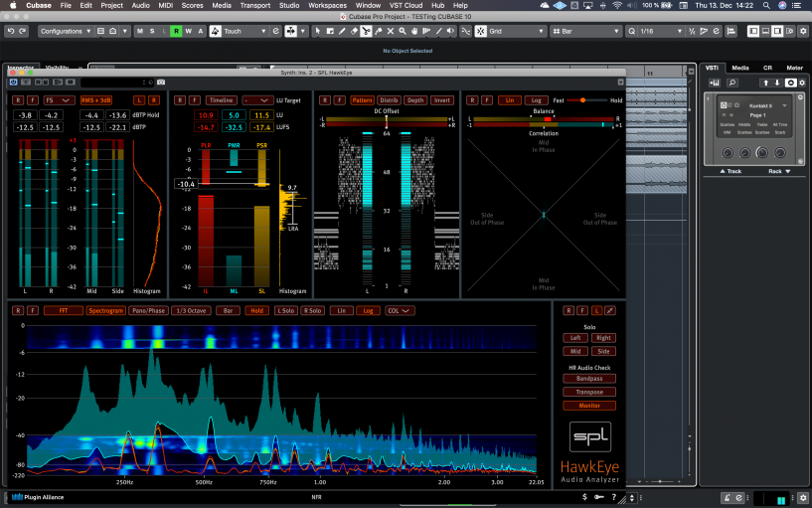The height and width of the screenshot is (508, 812).
Task: Open the Bar grid type dropdown
Action: point(585,31)
